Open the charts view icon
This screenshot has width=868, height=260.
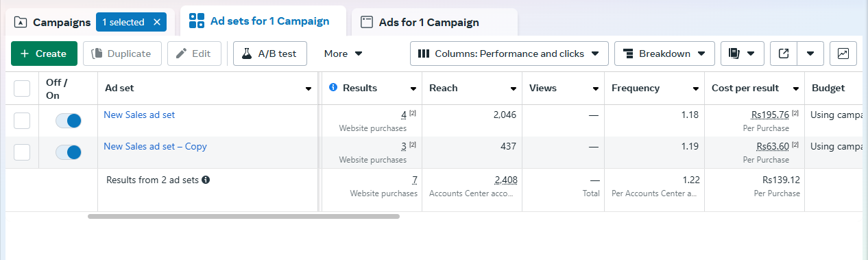click(843, 54)
